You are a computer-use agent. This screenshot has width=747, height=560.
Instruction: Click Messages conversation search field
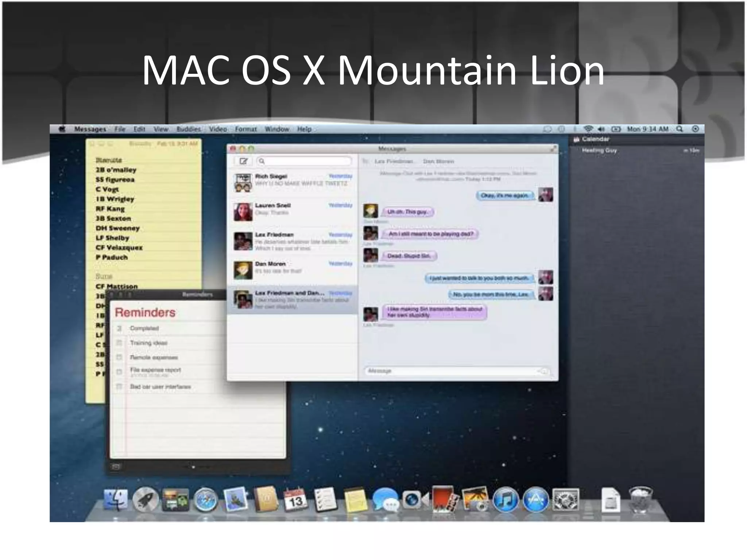pos(304,161)
